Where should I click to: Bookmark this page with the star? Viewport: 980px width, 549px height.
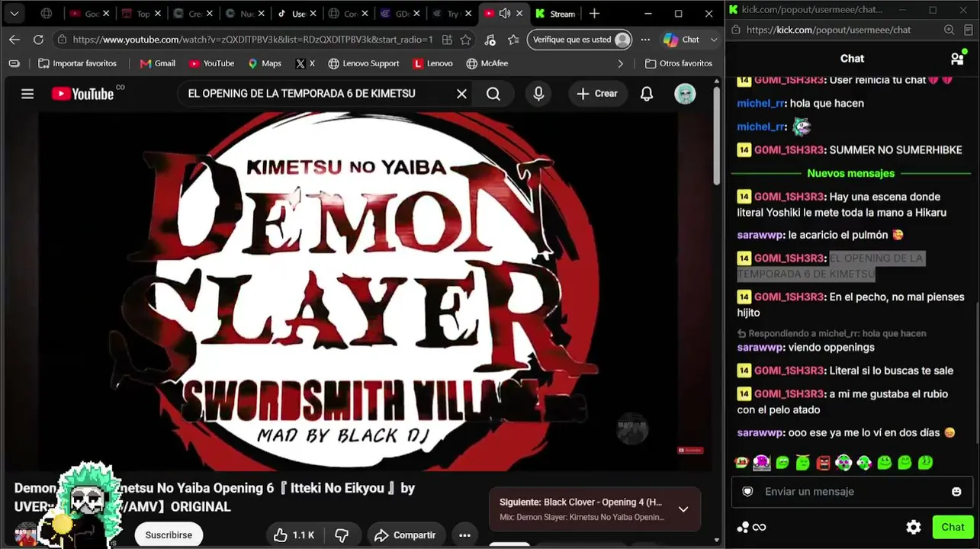pyautogui.click(x=465, y=40)
